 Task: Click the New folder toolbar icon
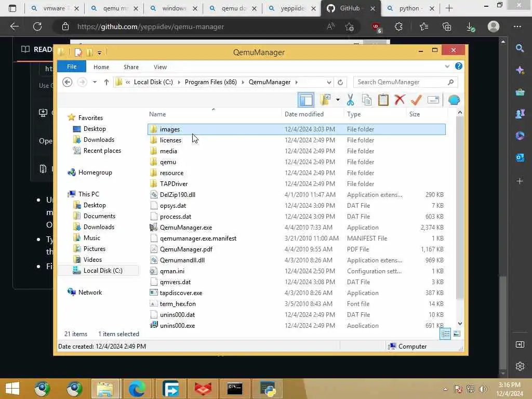point(325,100)
